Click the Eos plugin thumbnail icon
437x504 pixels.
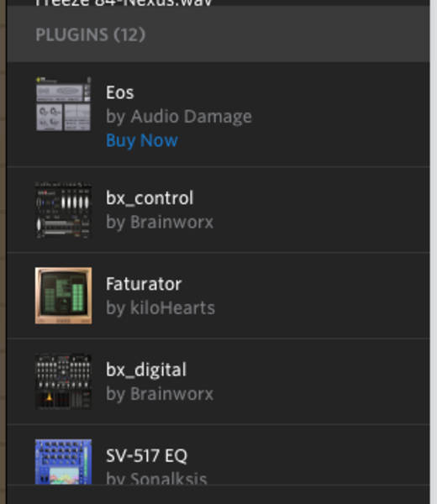click(x=63, y=104)
